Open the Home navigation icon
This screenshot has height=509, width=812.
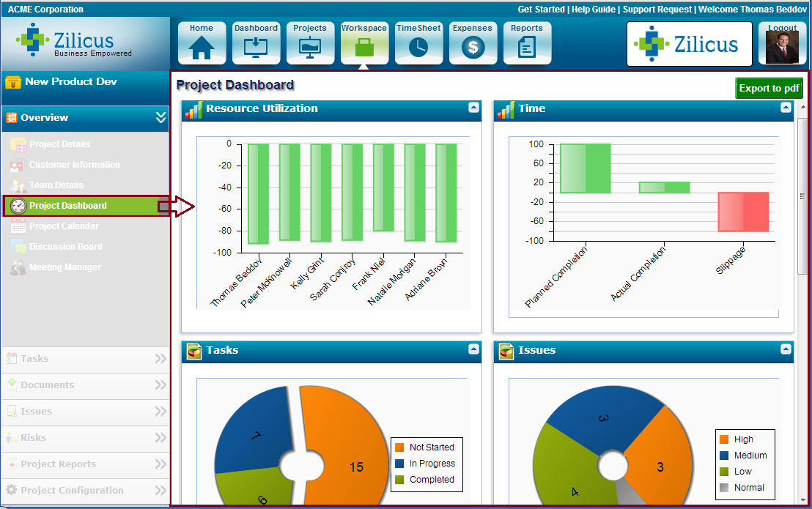click(x=202, y=47)
